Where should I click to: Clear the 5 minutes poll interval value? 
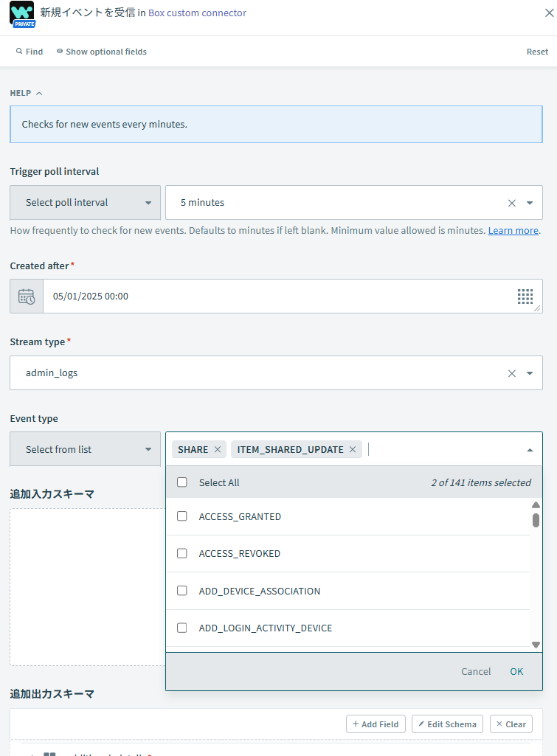click(512, 203)
